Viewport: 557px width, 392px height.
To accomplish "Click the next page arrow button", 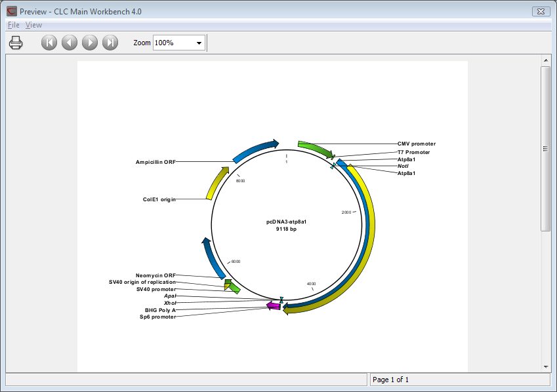I will (90, 43).
